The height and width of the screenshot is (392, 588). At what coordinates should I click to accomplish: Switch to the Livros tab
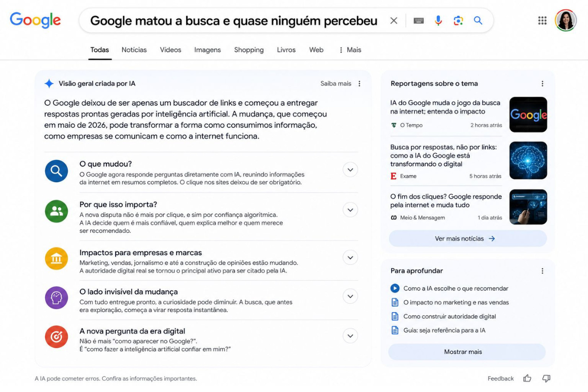[286, 50]
